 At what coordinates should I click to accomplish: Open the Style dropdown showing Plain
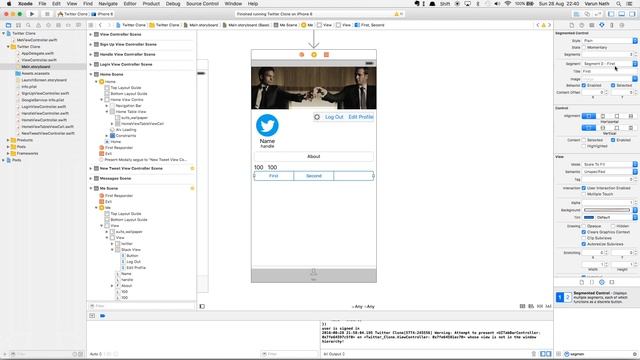point(609,41)
